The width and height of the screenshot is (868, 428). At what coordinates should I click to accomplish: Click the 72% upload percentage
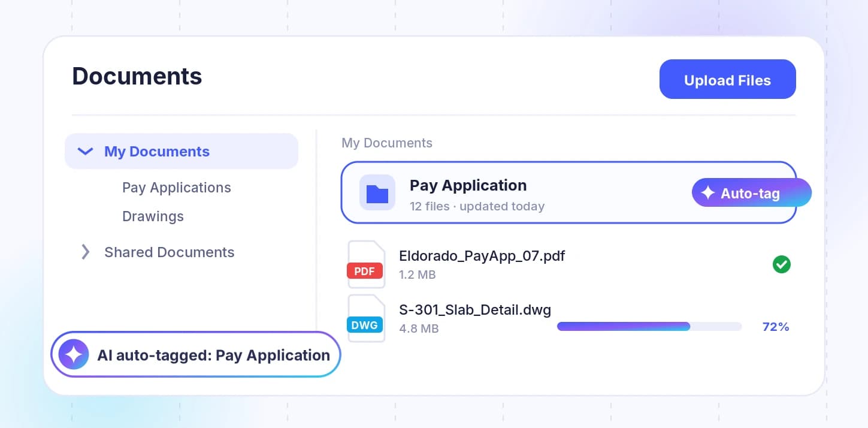tap(776, 327)
